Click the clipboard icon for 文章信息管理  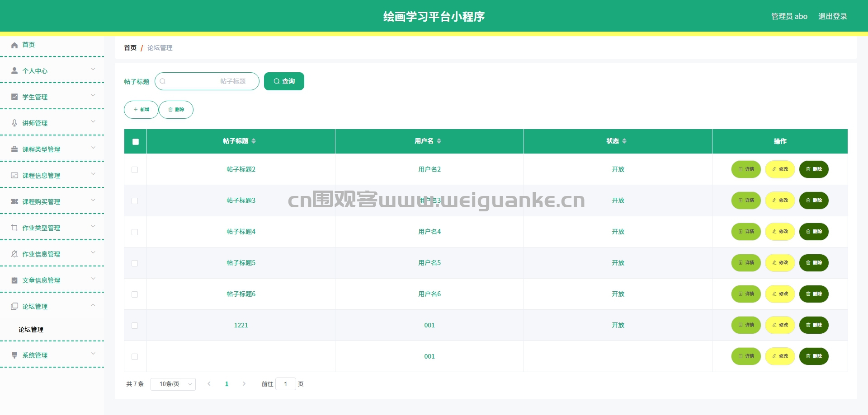pyautogui.click(x=14, y=280)
